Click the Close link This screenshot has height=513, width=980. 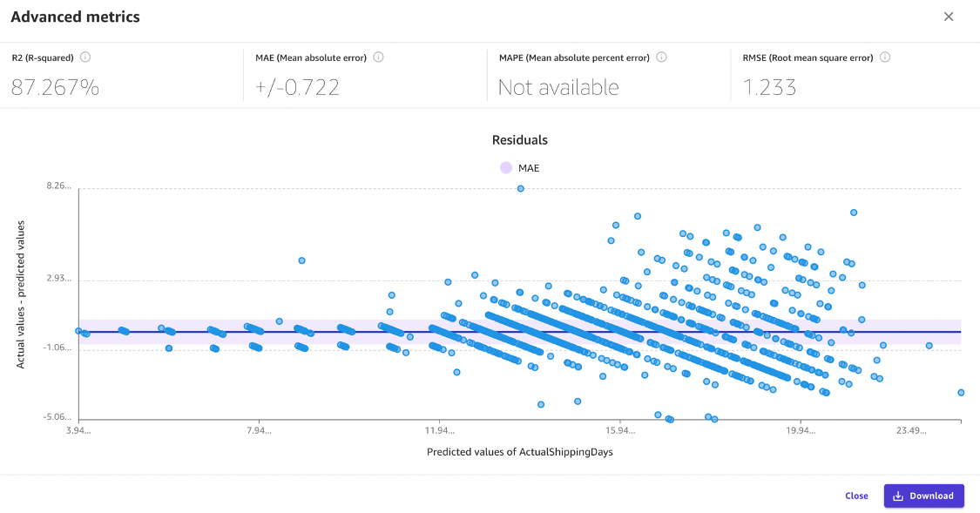[x=856, y=496]
